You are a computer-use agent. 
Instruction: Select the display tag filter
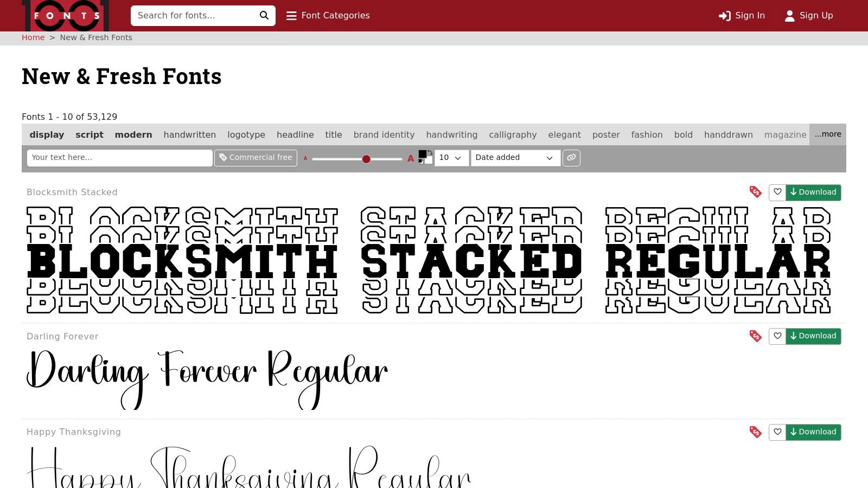(x=47, y=134)
